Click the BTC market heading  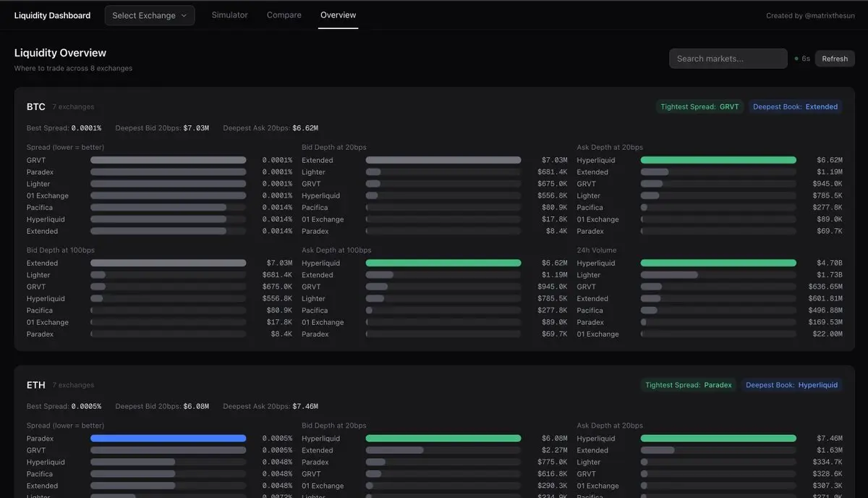pos(36,106)
